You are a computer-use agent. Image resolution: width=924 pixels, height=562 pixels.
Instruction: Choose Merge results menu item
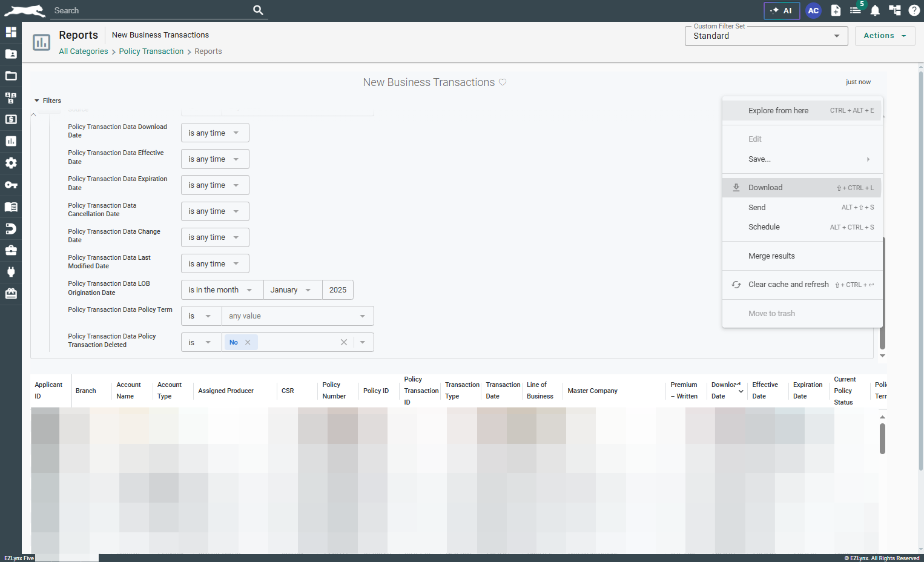pyautogui.click(x=802, y=256)
